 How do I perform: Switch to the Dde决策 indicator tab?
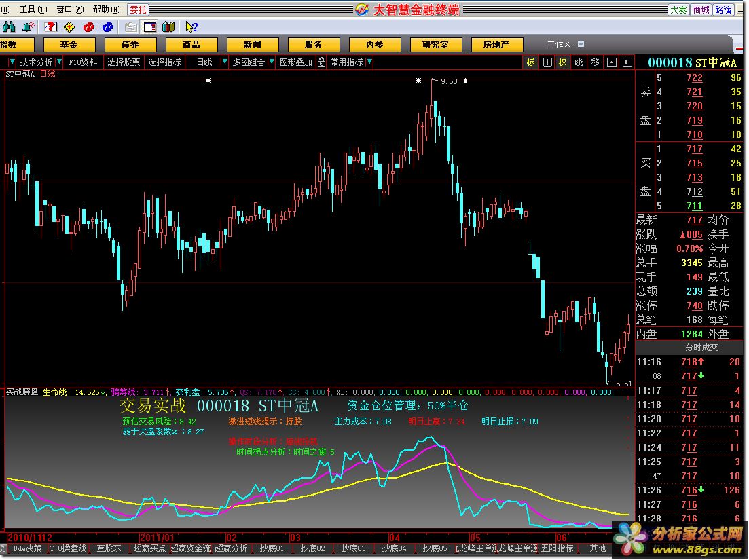click(x=27, y=548)
